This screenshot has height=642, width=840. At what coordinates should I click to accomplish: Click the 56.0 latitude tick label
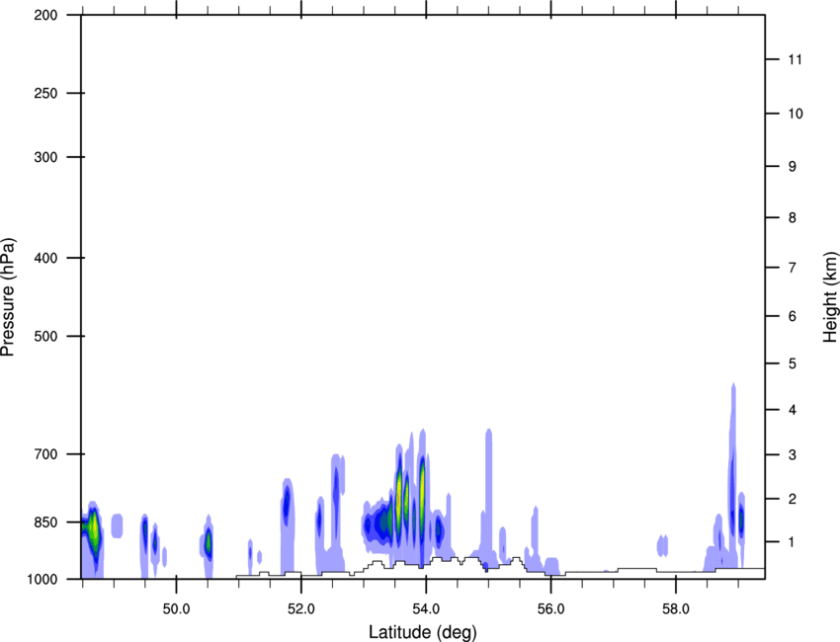coord(551,609)
